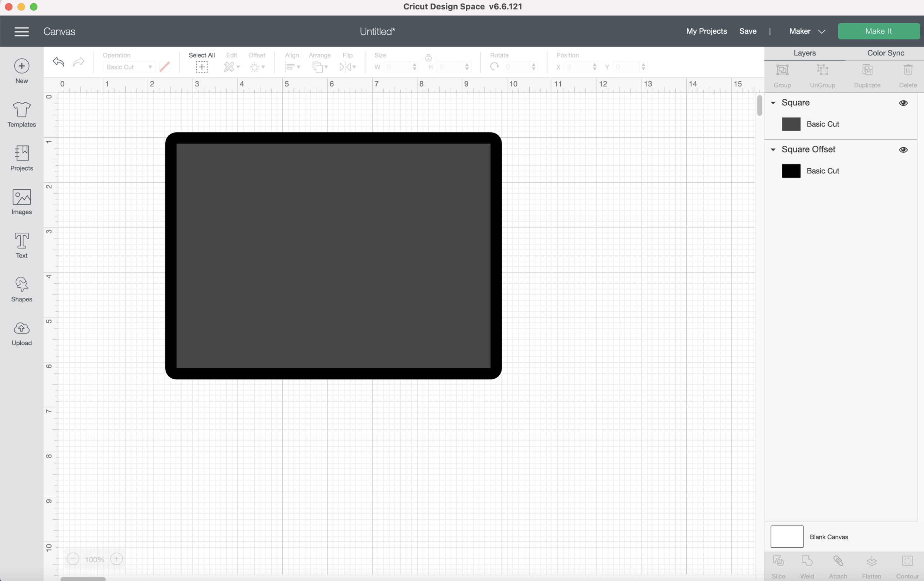
Task: Click the green Make It button
Action: tap(878, 31)
